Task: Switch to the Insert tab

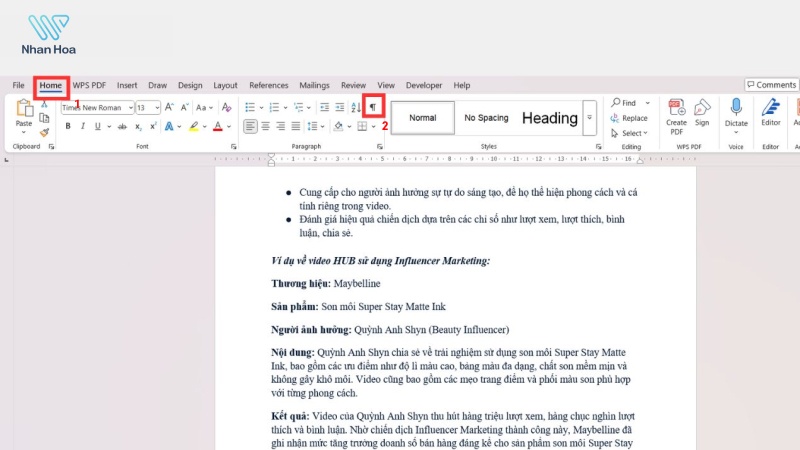Action: (127, 85)
